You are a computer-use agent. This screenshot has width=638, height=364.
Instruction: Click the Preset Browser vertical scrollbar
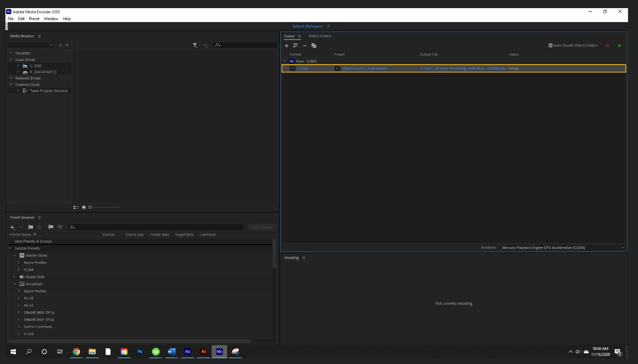(x=274, y=253)
